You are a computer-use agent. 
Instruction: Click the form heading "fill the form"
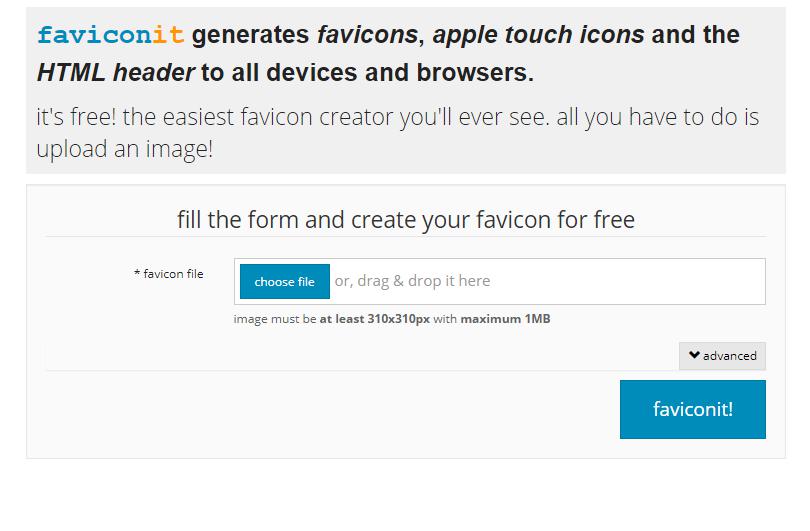point(405,219)
